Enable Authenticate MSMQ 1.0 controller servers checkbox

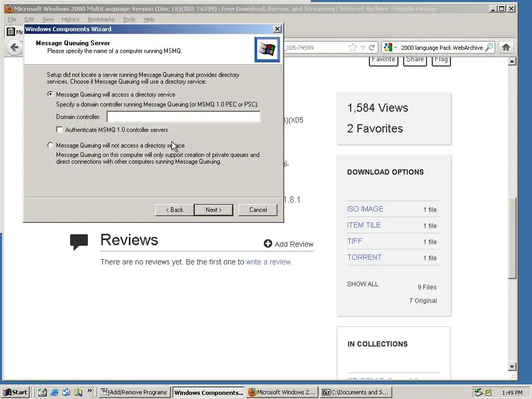[x=59, y=129]
